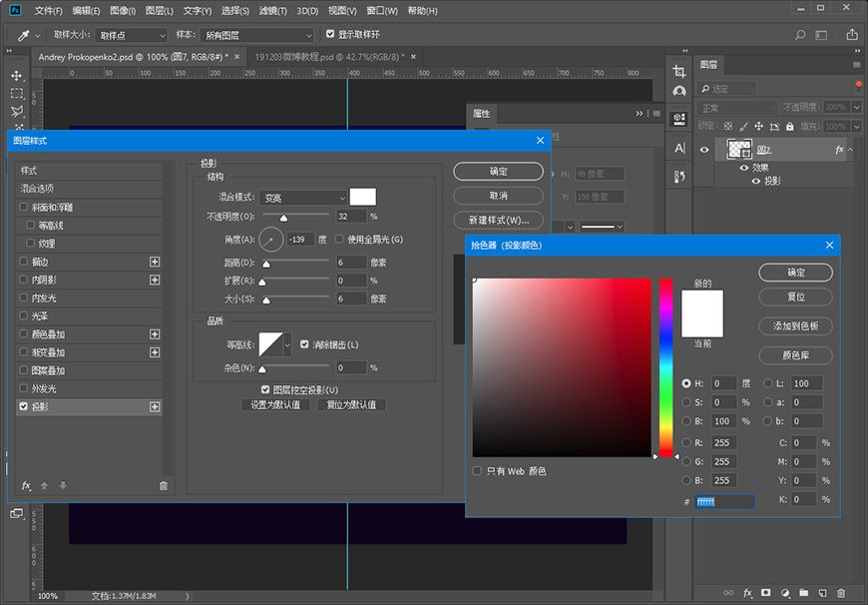Select the R radio button in color picker
This screenshot has width=868, height=605.
686,442
